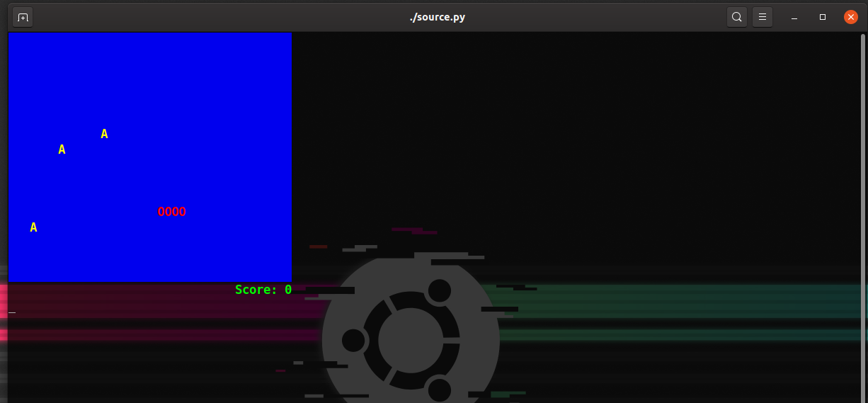The height and width of the screenshot is (403, 868).
Task: Click the score value 0
Action: coord(288,290)
